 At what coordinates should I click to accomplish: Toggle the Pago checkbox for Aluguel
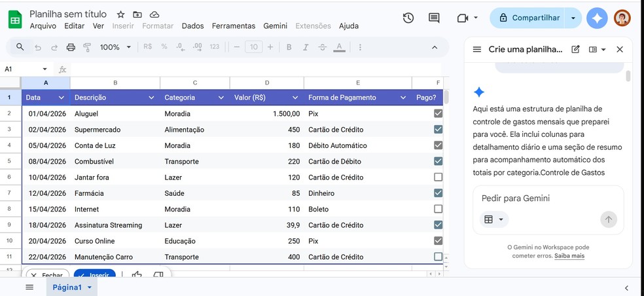(x=438, y=113)
